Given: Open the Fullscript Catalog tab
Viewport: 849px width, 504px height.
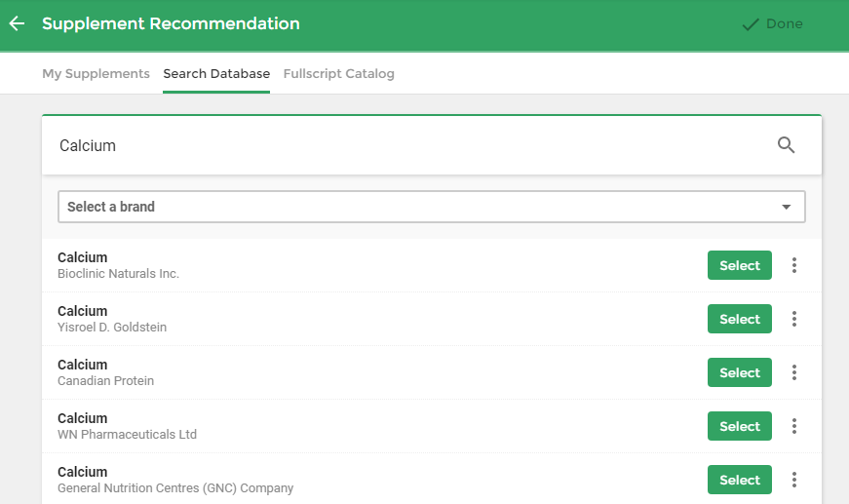Looking at the screenshot, I should (339, 74).
